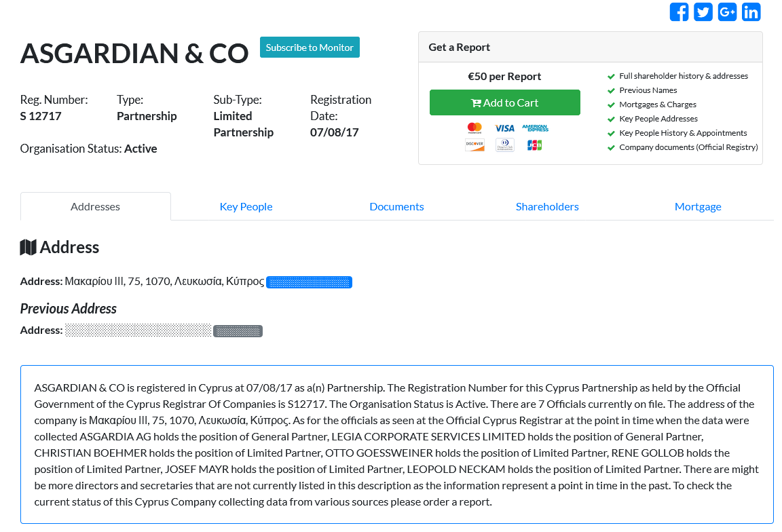The image size is (782, 532).
Task: Click the Visa payment logo
Action: 504,128
